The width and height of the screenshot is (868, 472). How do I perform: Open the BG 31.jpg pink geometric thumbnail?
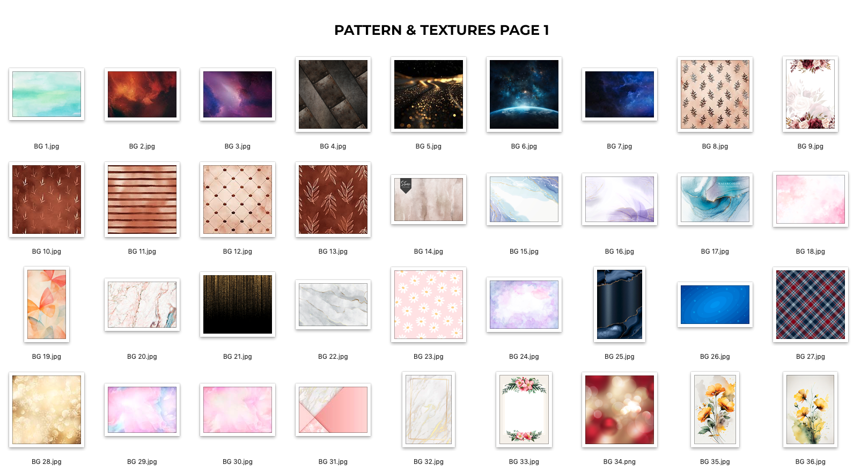point(333,410)
